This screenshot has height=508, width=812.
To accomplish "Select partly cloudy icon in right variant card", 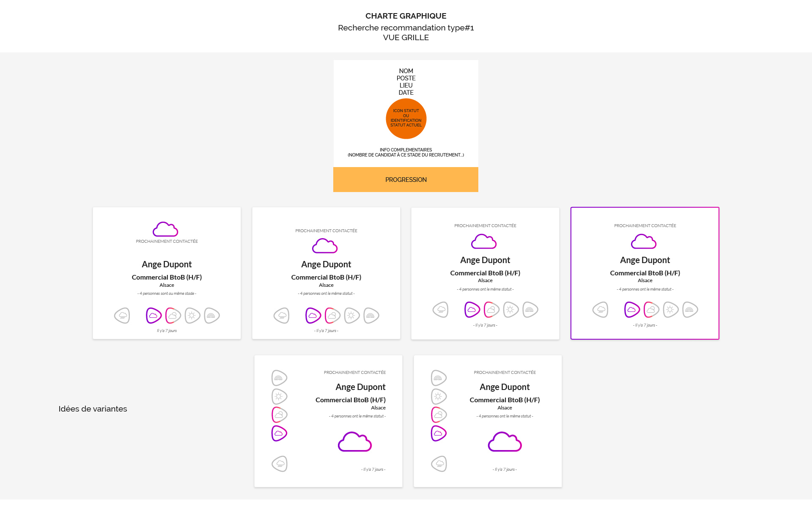I will (x=439, y=415).
